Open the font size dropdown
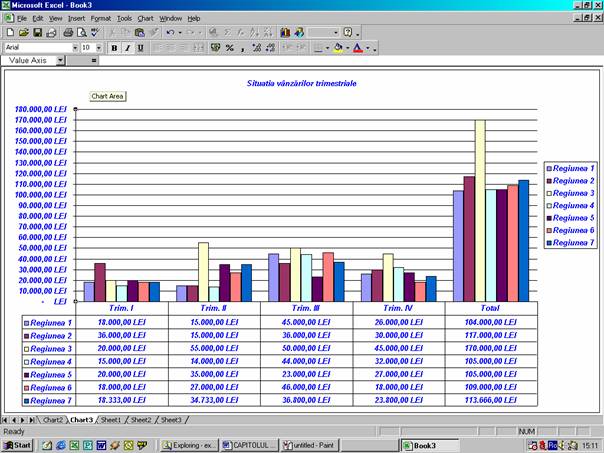The image size is (604, 453). click(x=98, y=47)
